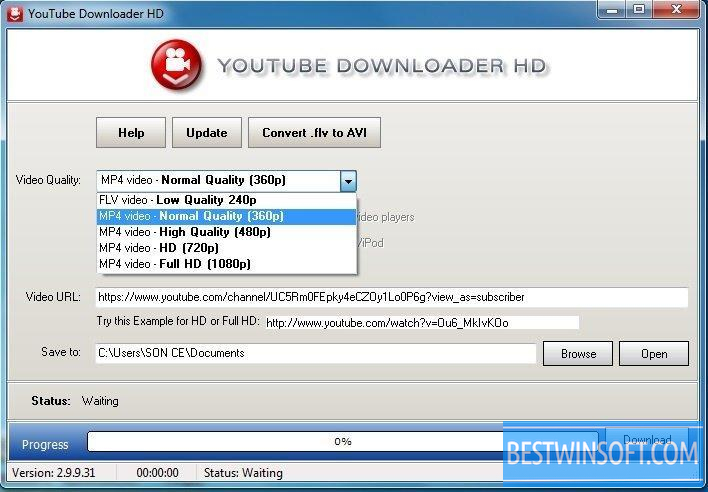Click the Video URL: label
708x492 pixels.
pos(53,297)
